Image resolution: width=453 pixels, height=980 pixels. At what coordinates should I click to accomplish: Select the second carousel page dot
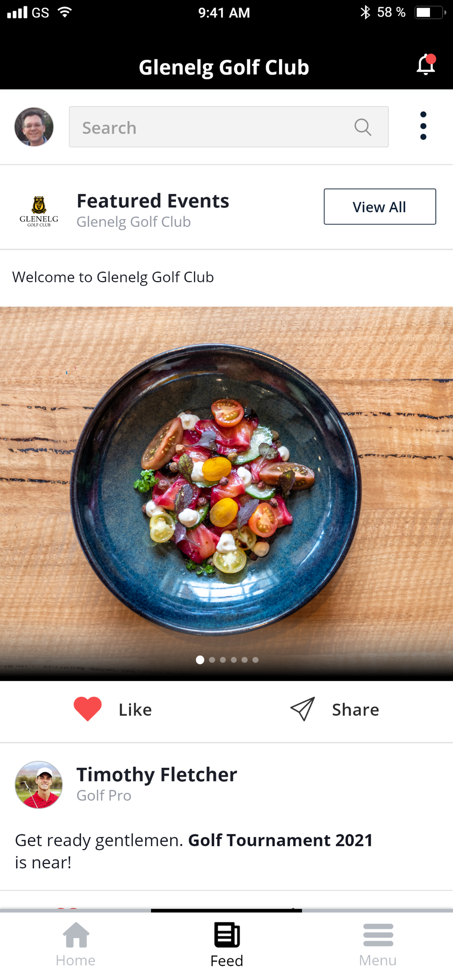click(x=212, y=660)
